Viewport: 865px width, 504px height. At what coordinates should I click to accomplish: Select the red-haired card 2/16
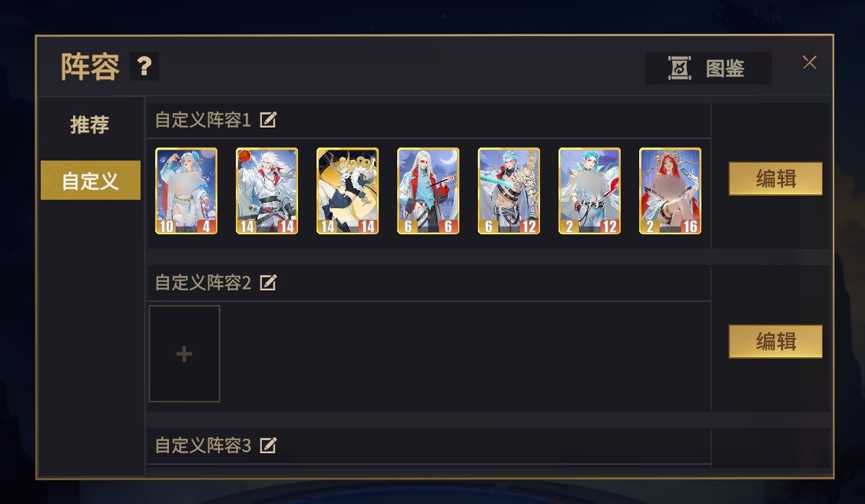[671, 191]
